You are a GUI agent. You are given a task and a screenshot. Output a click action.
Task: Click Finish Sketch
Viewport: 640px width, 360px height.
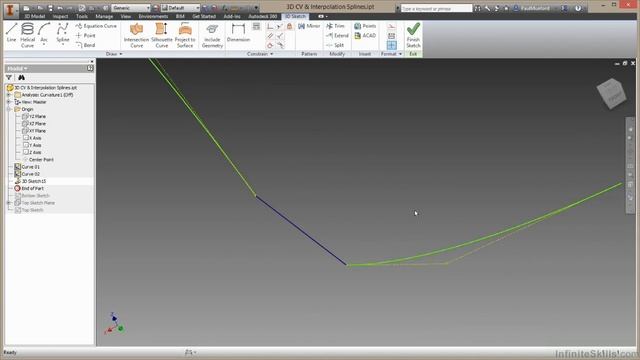point(413,35)
